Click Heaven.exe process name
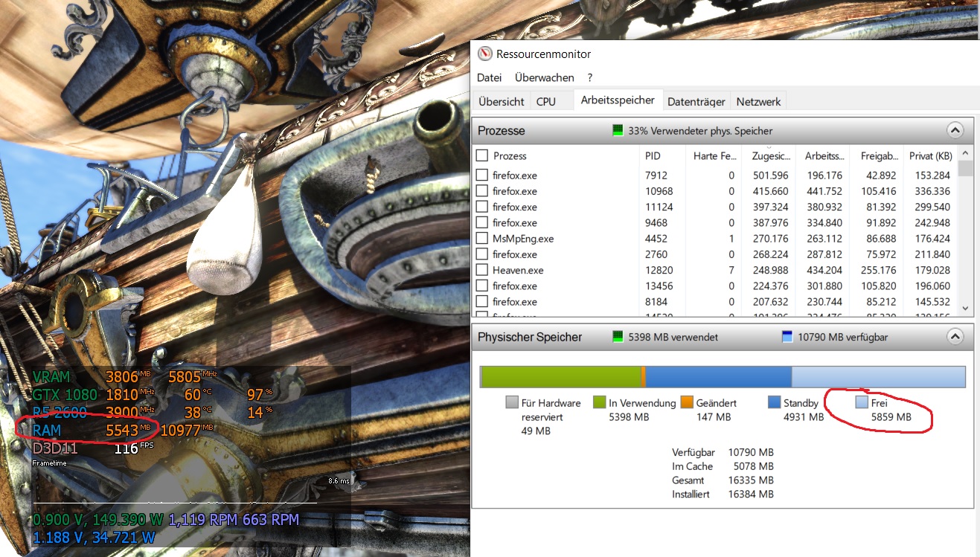 (x=518, y=270)
